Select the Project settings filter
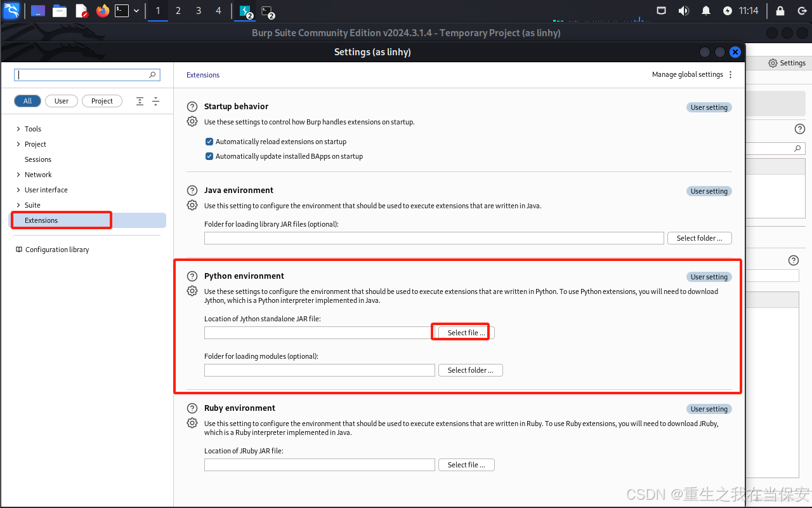This screenshot has width=812, height=508. [x=102, y=101]
